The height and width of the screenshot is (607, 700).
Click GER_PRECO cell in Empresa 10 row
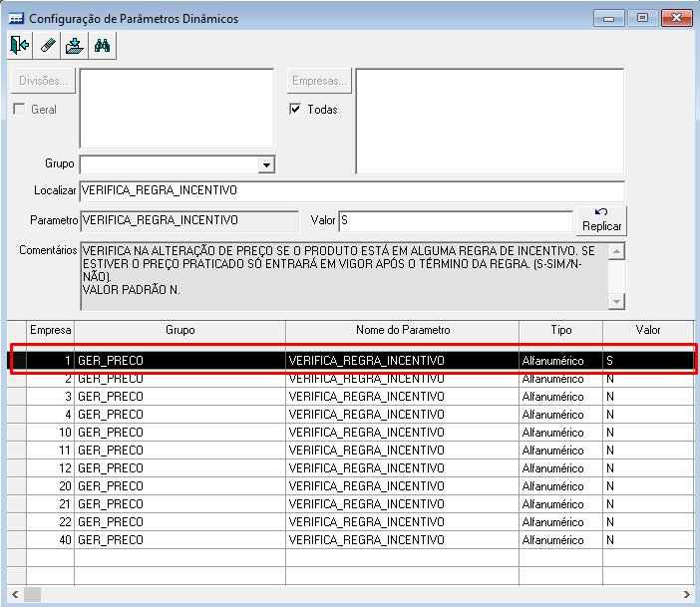(179, 432)
